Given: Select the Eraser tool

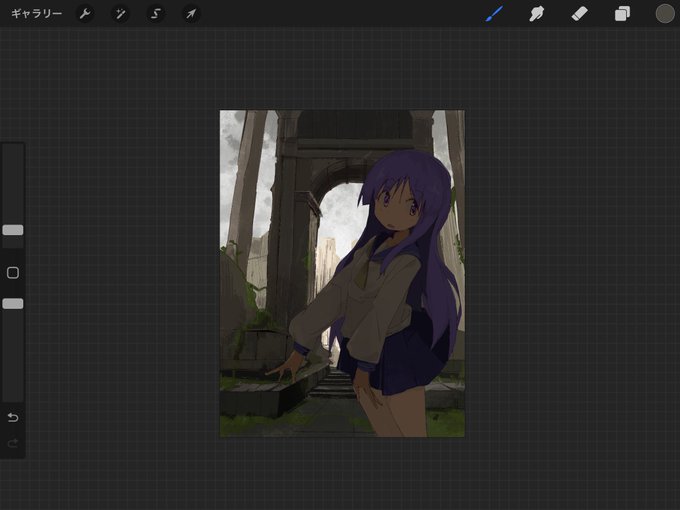Looking at the screenshot, I should pyautogui.click(x=579, y=14).
